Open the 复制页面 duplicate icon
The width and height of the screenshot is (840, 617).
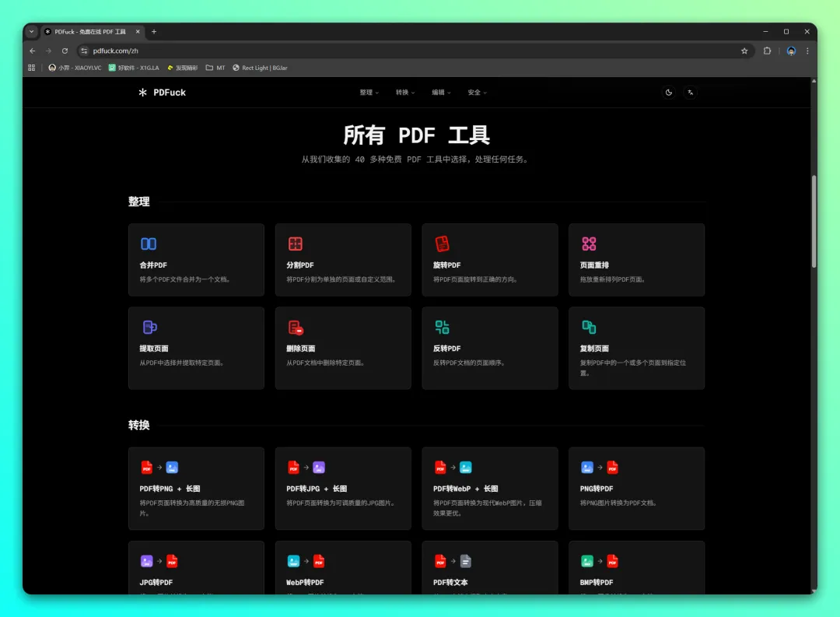pos(589,327)
